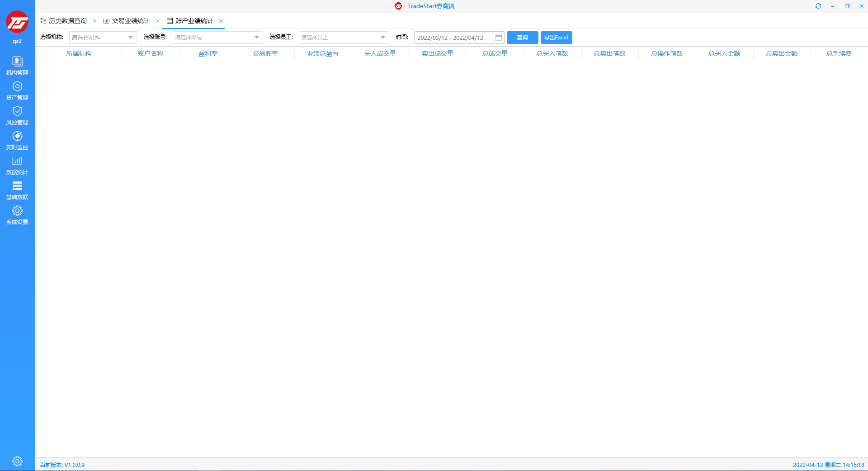
Task: Click the 总手续费 column header
Action: 839,53
